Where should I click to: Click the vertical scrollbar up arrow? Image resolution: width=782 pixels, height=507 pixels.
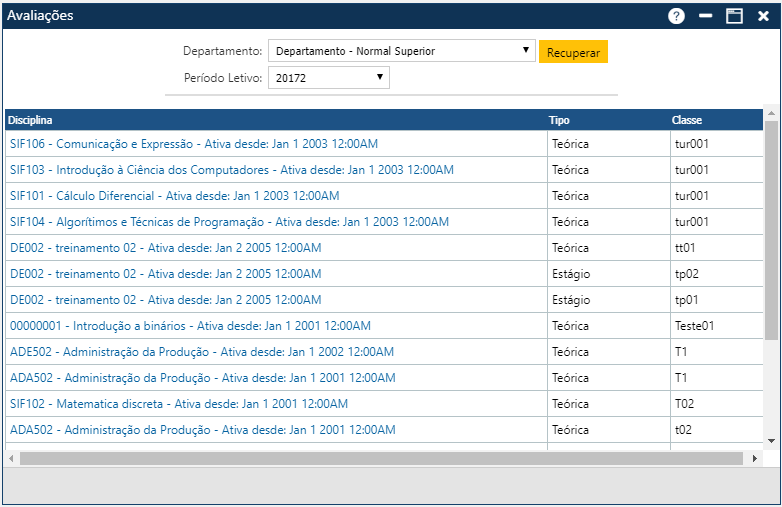click(772, 114)
